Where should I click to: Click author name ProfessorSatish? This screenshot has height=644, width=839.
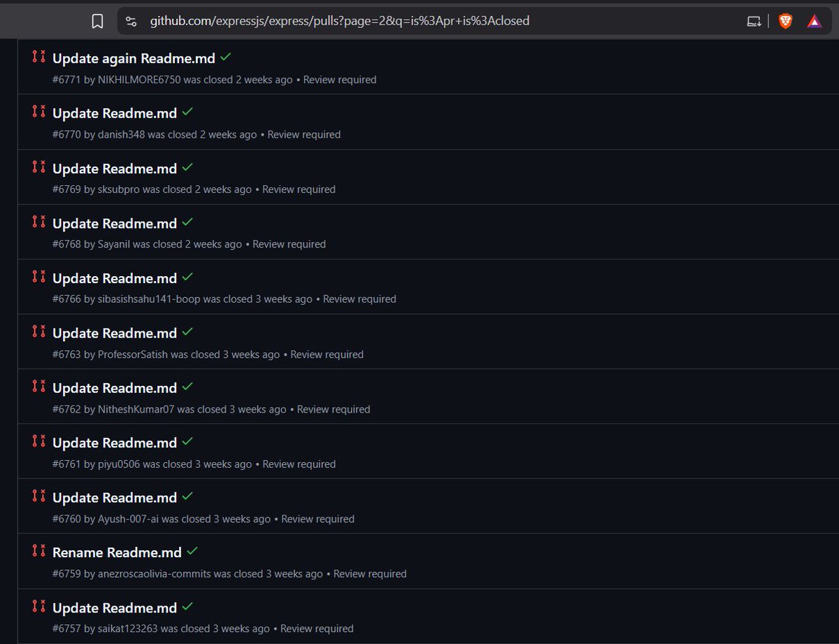133,354
